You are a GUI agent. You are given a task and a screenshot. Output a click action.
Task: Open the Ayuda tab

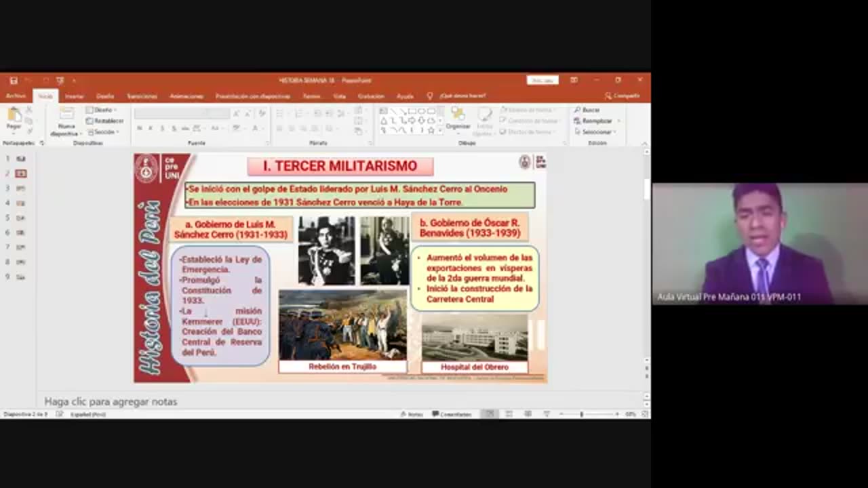click(x=405, y=96)
